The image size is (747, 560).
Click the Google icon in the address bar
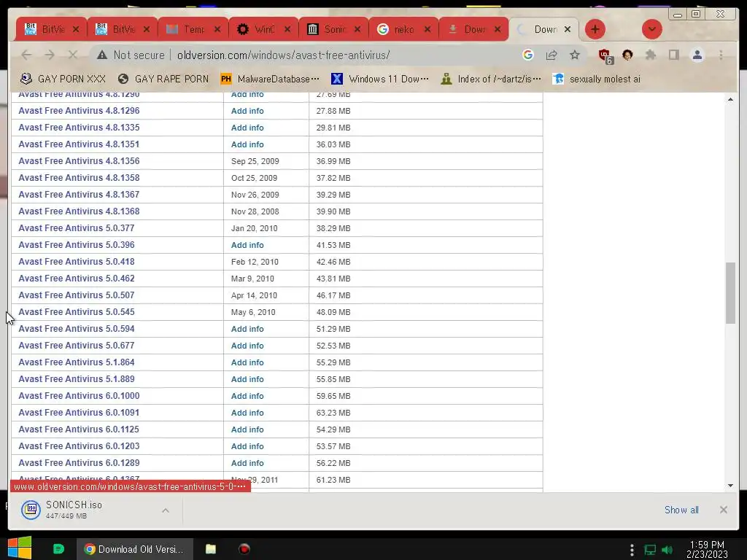click(528, 55)
